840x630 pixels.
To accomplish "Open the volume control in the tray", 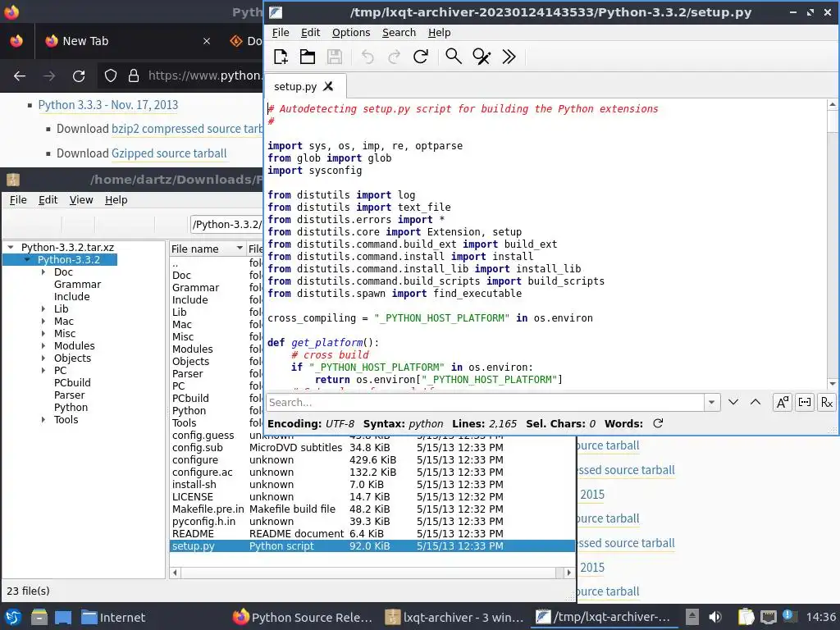I will (x=715, y=617).
